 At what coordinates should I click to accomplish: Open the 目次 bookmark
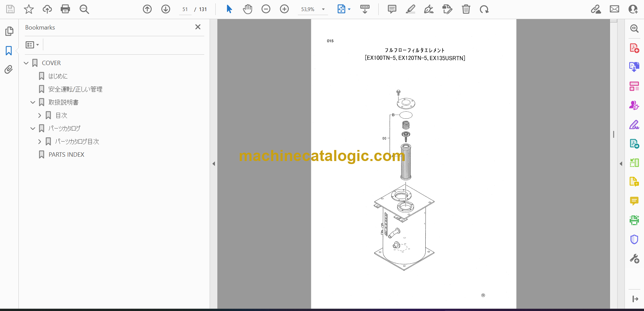tap(61, 115)
